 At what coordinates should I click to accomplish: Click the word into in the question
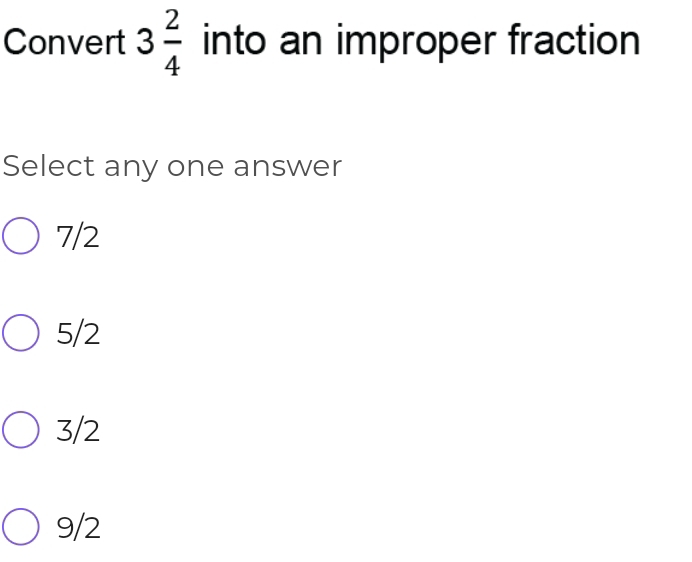pyautogui.click(x=233, y=40)
